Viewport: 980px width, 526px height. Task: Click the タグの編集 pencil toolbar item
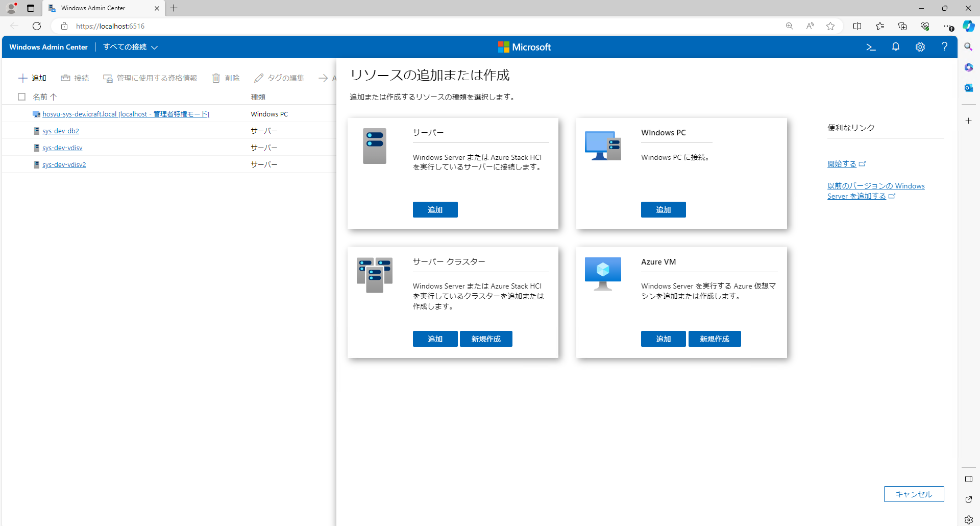(279, 78)
